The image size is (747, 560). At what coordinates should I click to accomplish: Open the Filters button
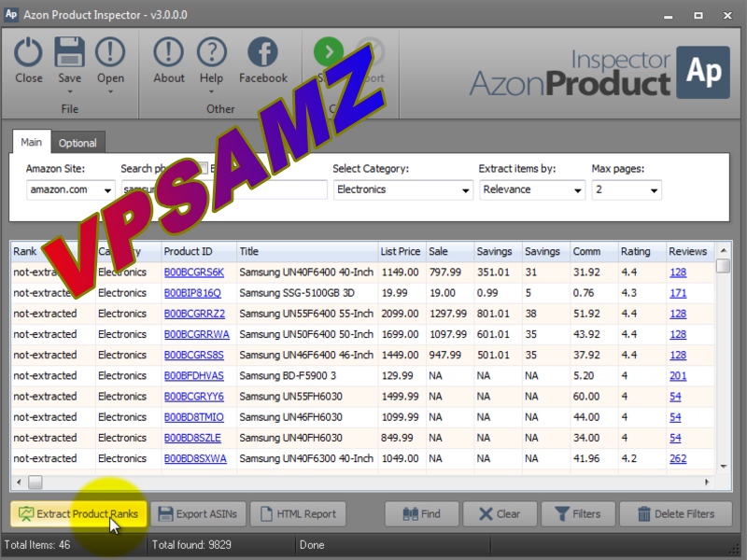coord(578,514)
